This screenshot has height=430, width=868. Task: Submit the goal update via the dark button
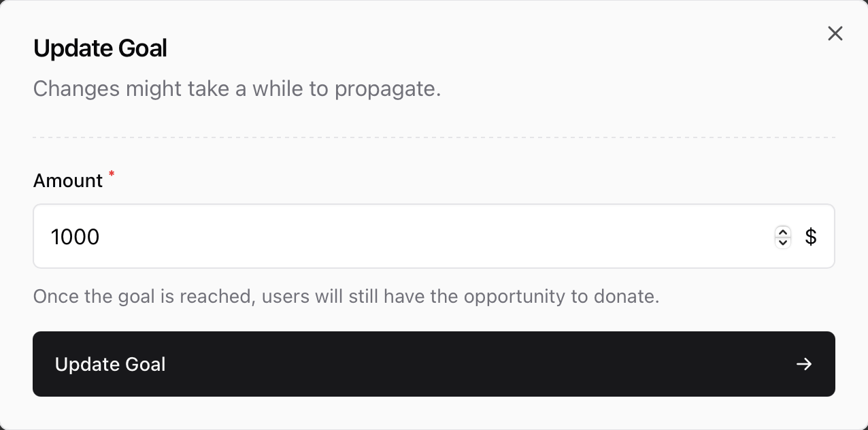434,364
